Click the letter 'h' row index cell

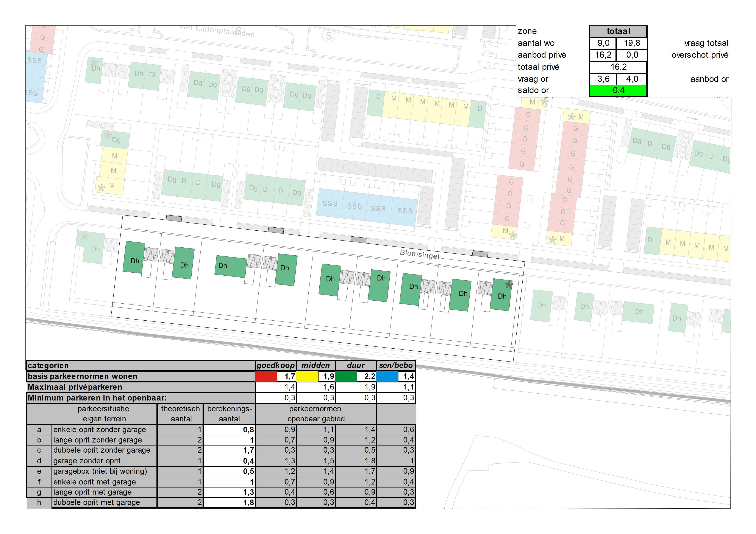39,503
